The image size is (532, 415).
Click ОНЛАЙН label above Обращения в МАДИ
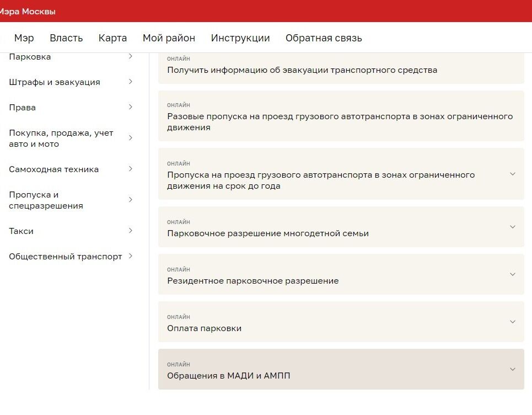tap(179, 364)
